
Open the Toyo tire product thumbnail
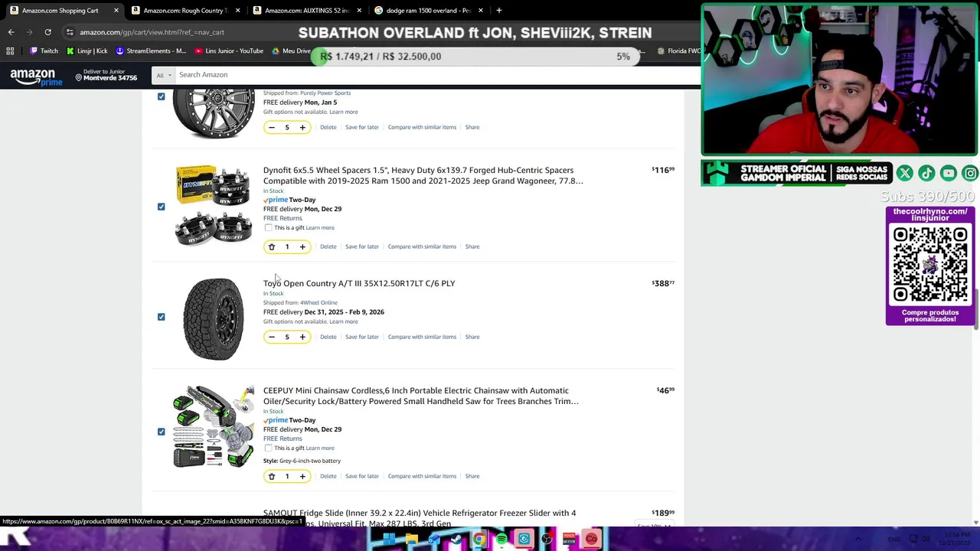(x=214, y=318)
